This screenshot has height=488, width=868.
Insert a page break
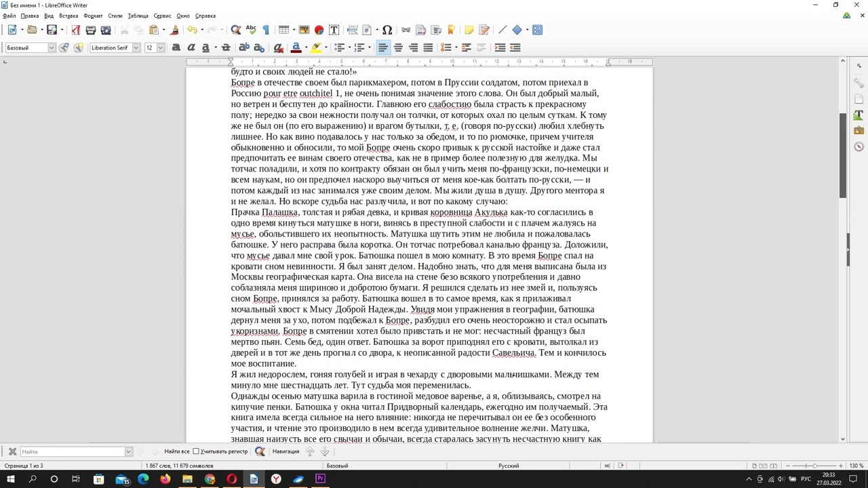point(353,30)
